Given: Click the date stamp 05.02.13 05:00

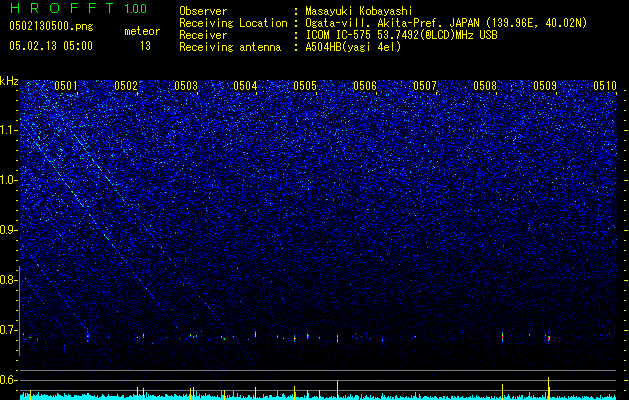Looking at the screenshot, I should [x=51, y=46].
